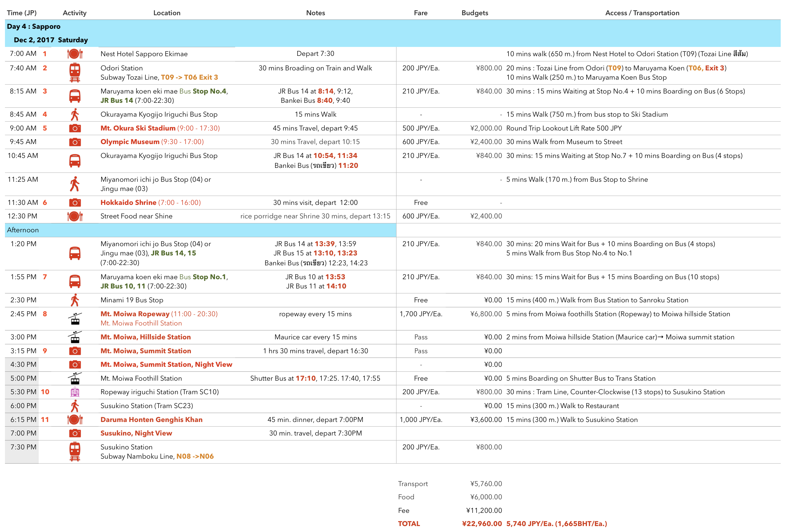This screenshot has width=787, height=532.
Task: Click the Round Trip Lookout Lift Rate 500 JPY text
Action: [564, 128]
